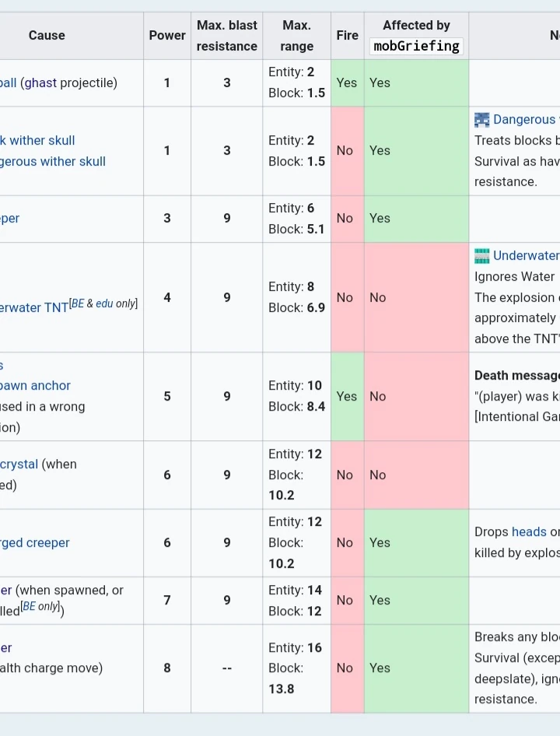The height and width of the screenshot is (736, 560).
Task: Follow the 'gerous wither skull' link in Cause column
Action: [53, 162]
